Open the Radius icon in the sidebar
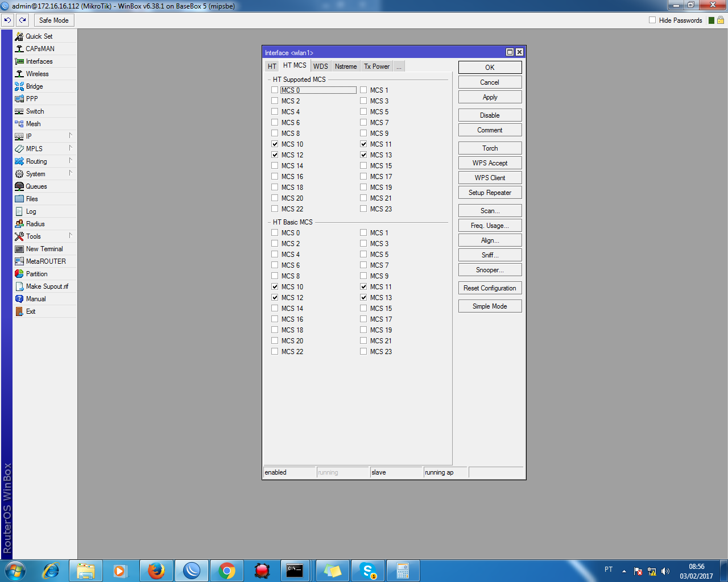The width and height of the screenshot is (728, 582). (19, 224)
